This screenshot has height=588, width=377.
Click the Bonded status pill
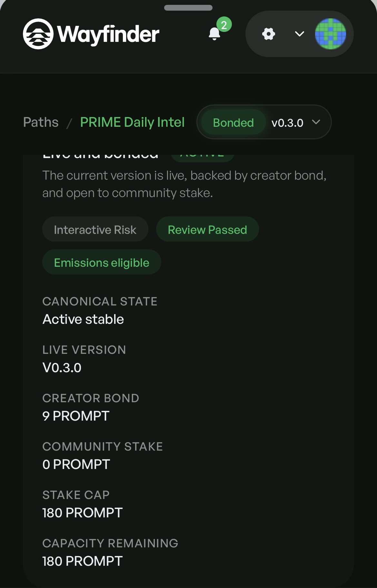coord(233,122)
